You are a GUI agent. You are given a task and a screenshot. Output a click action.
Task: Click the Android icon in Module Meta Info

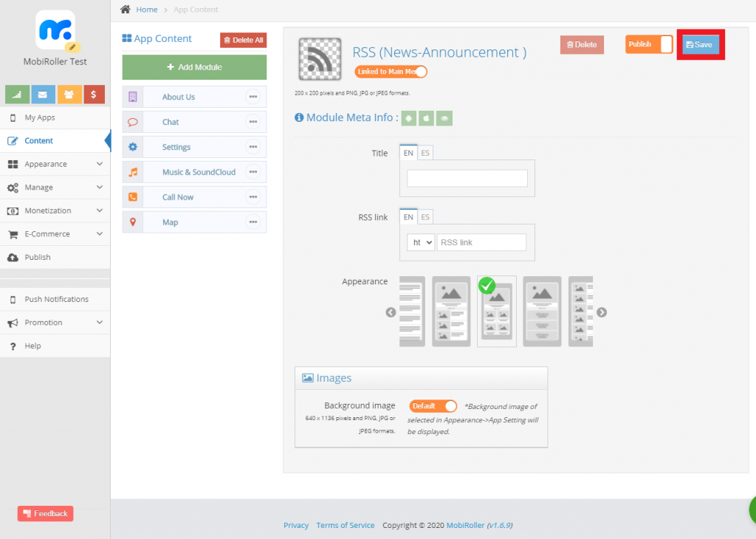[x=408, y=118]
